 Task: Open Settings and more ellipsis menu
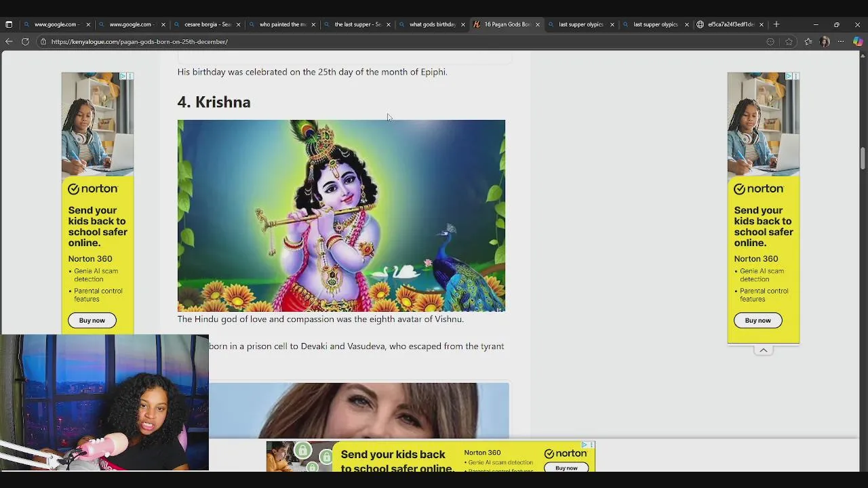pos(841,41)
